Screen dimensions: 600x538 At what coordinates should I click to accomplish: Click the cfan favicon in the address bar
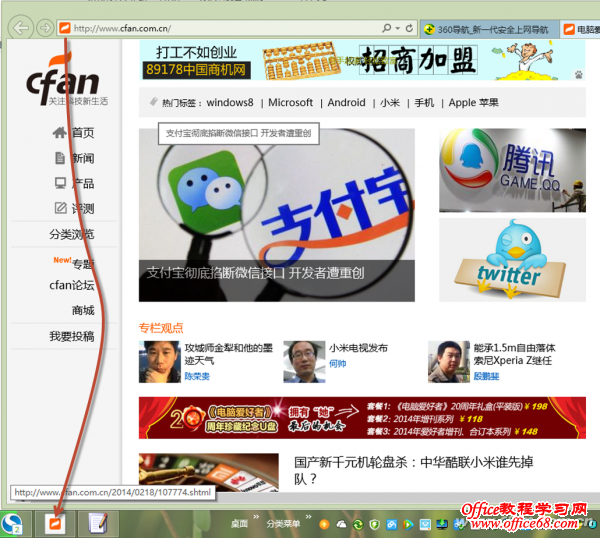coord(65,28)
